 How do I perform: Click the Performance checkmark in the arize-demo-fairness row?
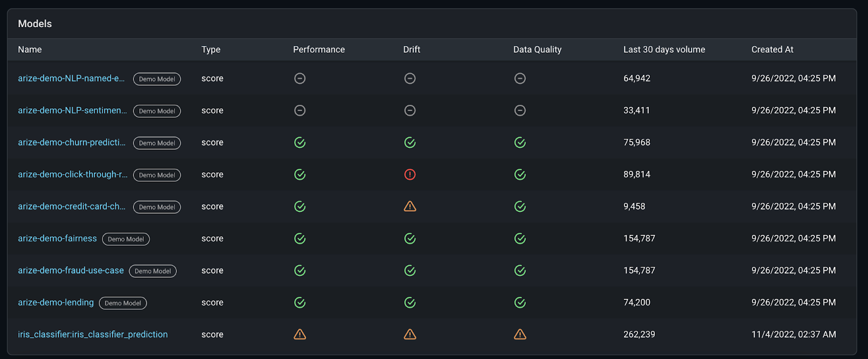tap(300, 239)
